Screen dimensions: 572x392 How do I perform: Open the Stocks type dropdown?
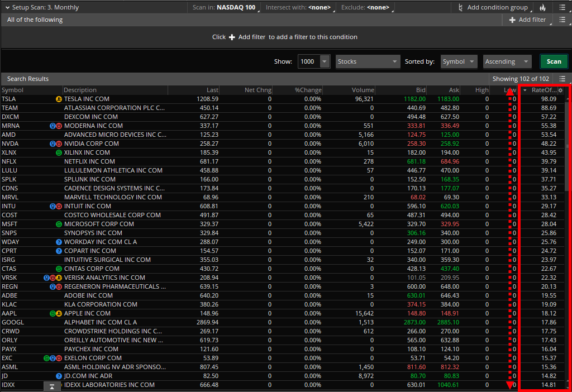tap(367, 61)
